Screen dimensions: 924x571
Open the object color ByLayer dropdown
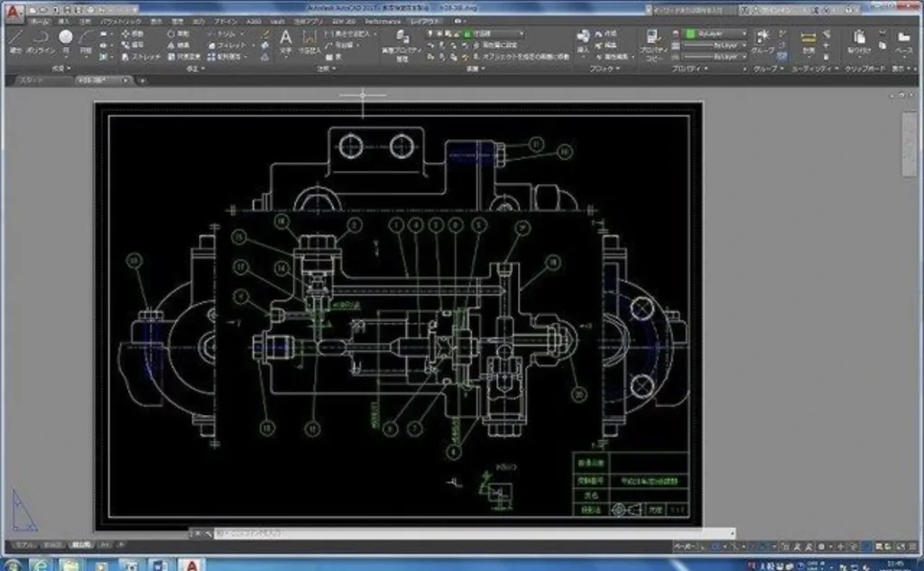716,33
